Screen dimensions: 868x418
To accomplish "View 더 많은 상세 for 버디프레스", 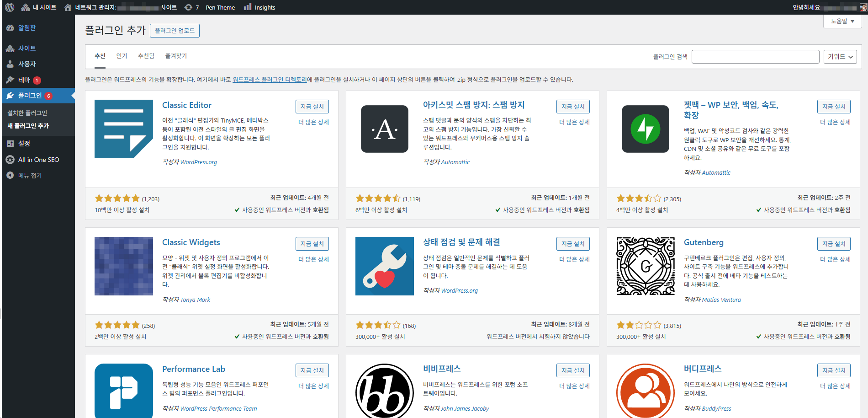I will [835, 386].
